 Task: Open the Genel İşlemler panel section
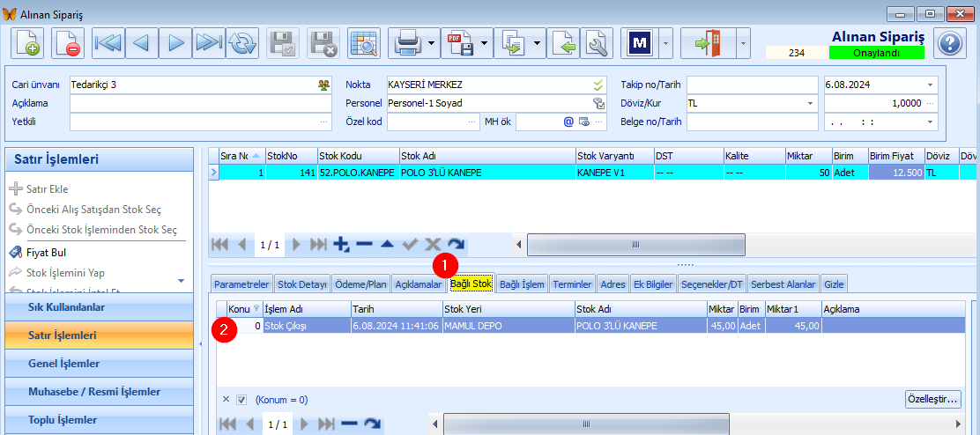pos(63,363)
